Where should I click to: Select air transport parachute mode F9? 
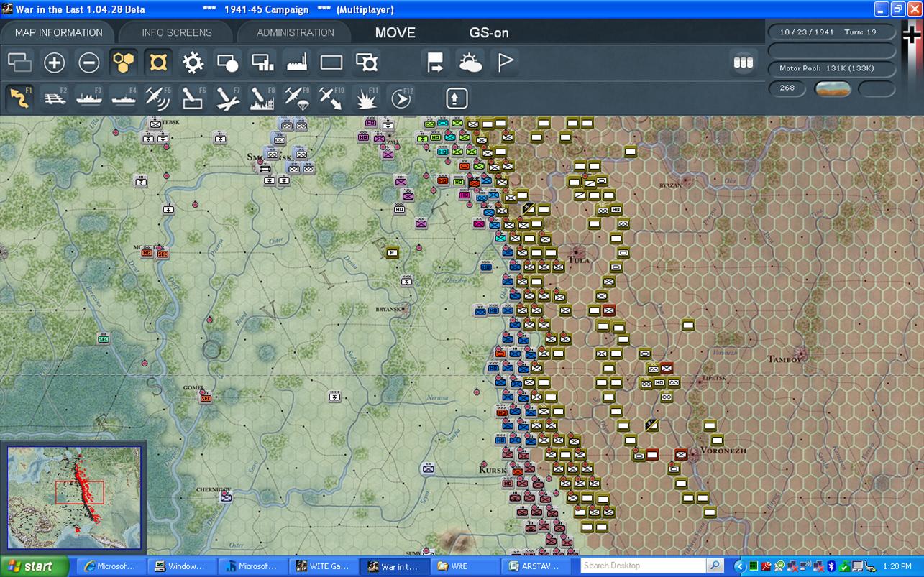(297, 98)
